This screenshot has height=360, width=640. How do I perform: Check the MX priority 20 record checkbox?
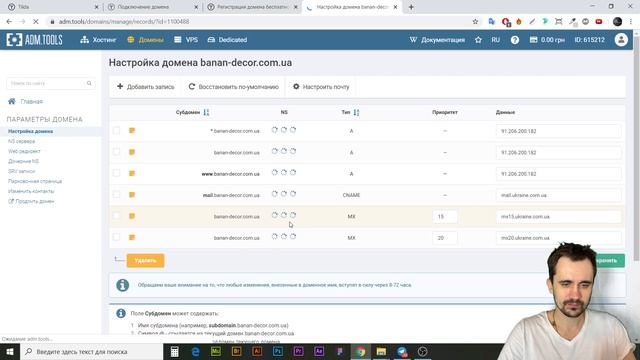point(116,237)
